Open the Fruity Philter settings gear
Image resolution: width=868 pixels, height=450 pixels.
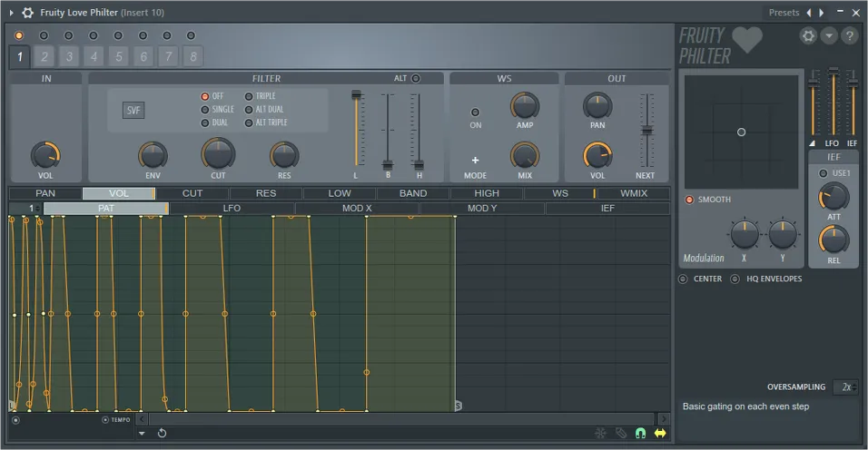[808, 36]
